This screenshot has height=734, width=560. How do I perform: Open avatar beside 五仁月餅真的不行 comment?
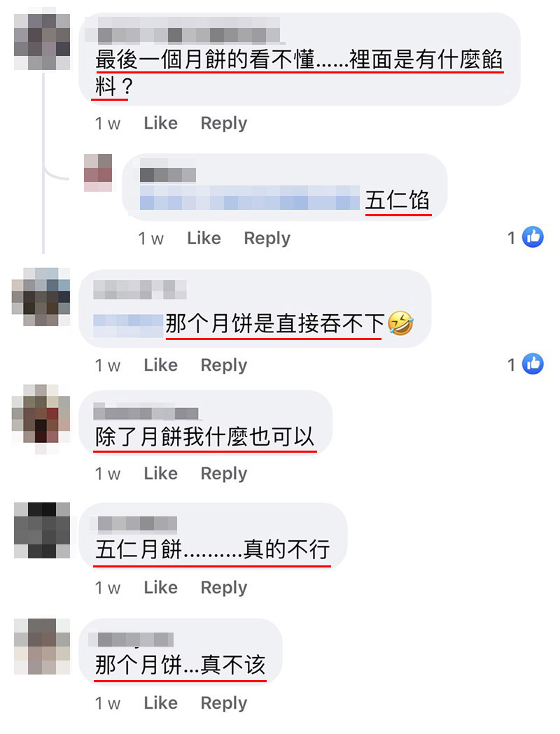coord(42,530)
